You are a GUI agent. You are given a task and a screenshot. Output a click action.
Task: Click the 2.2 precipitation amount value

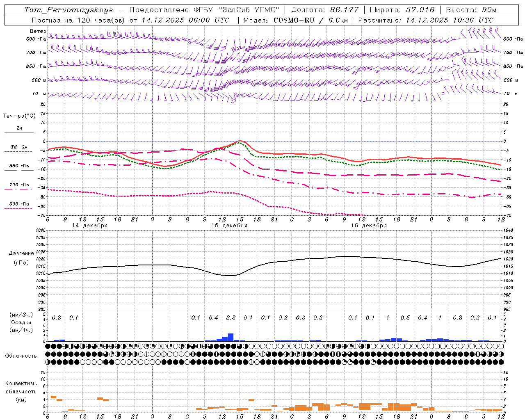tap(231, 318)
